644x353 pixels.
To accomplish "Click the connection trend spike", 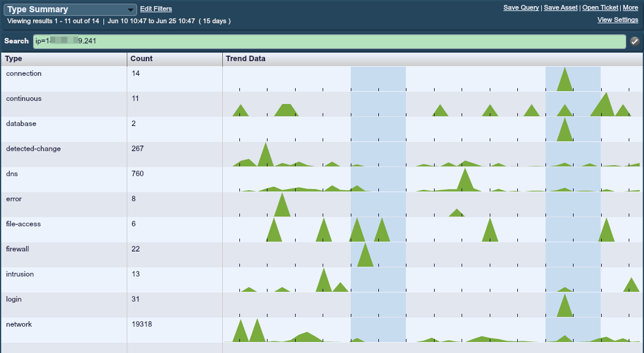I will tap(565, 80).
